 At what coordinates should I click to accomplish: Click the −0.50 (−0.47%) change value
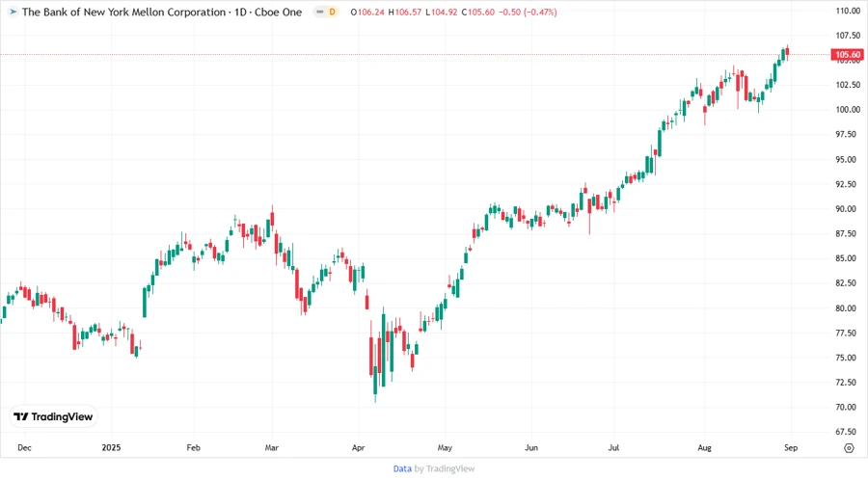pos(528,13)
